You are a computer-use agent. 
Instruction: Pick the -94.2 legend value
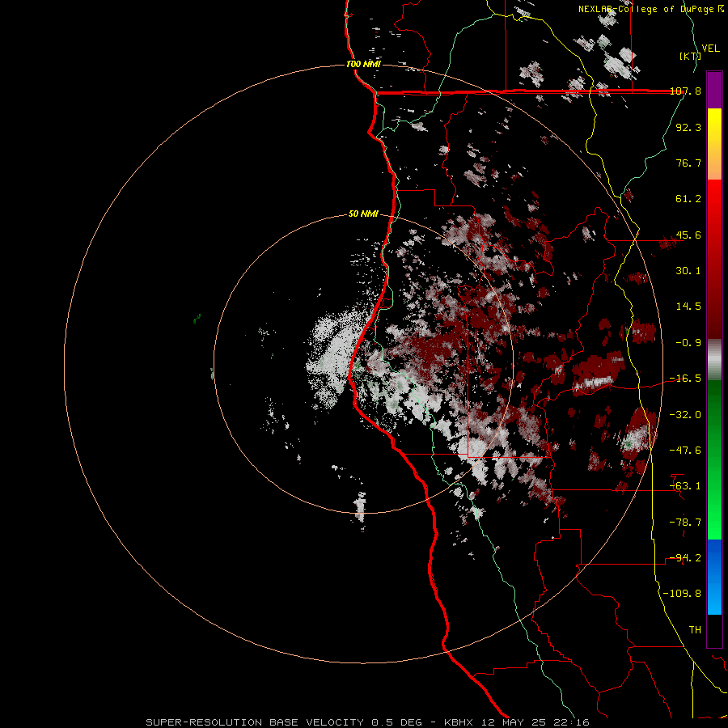pyautogui.click(x=685, y=558)
